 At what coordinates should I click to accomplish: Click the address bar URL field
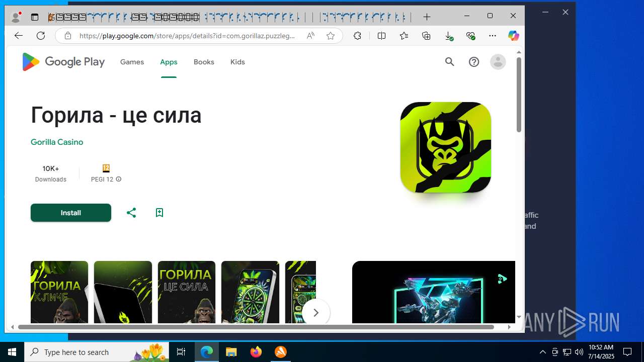click(x=187, y=36)
